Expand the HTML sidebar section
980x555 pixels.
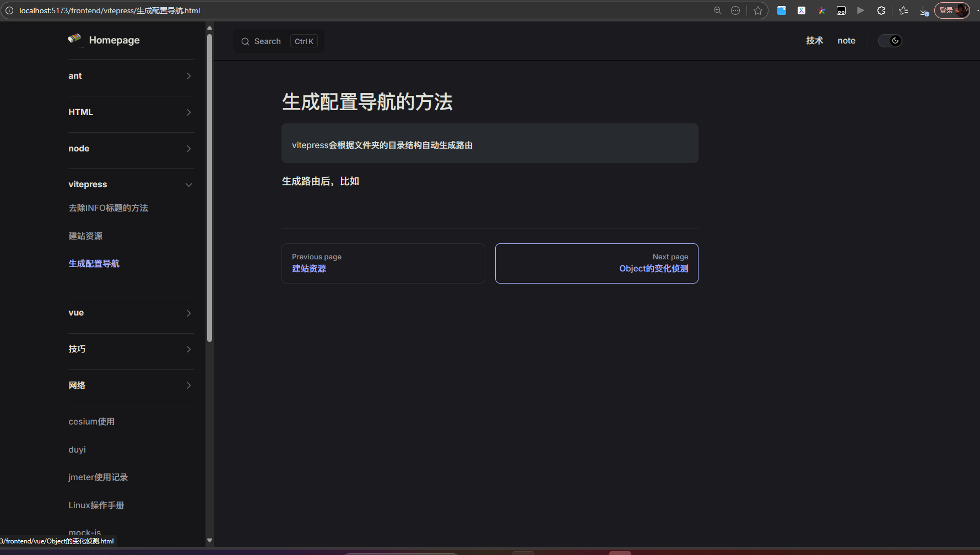pos(188,112)
